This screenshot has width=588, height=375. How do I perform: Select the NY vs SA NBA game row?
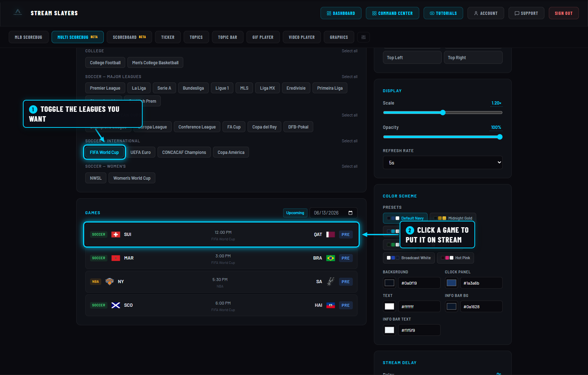(221, 282)
